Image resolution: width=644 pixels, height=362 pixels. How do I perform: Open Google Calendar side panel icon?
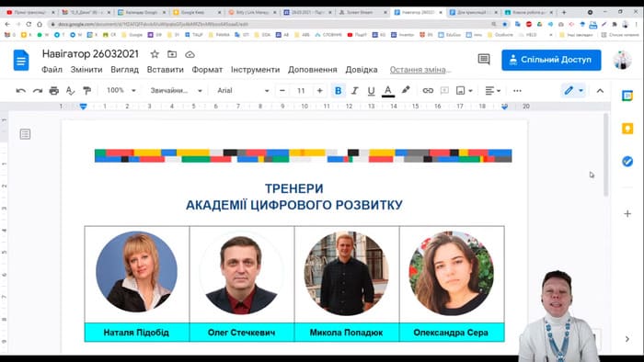pos(627,96)
